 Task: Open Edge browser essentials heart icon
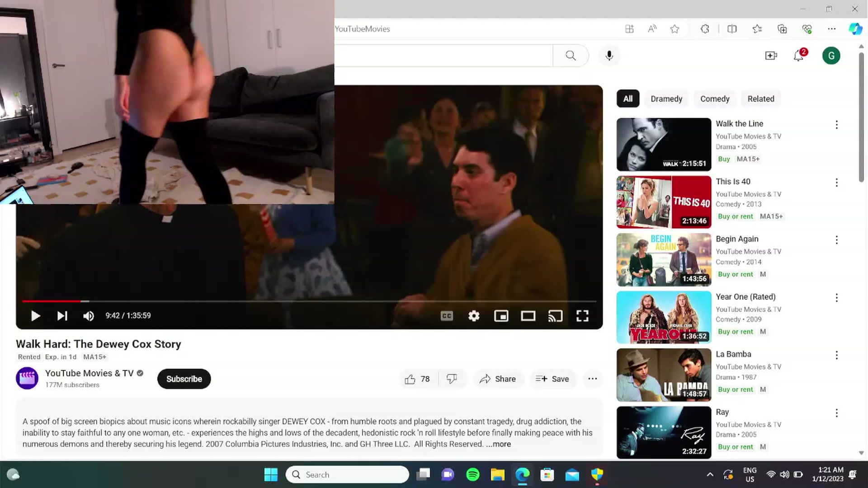[807, 29]
